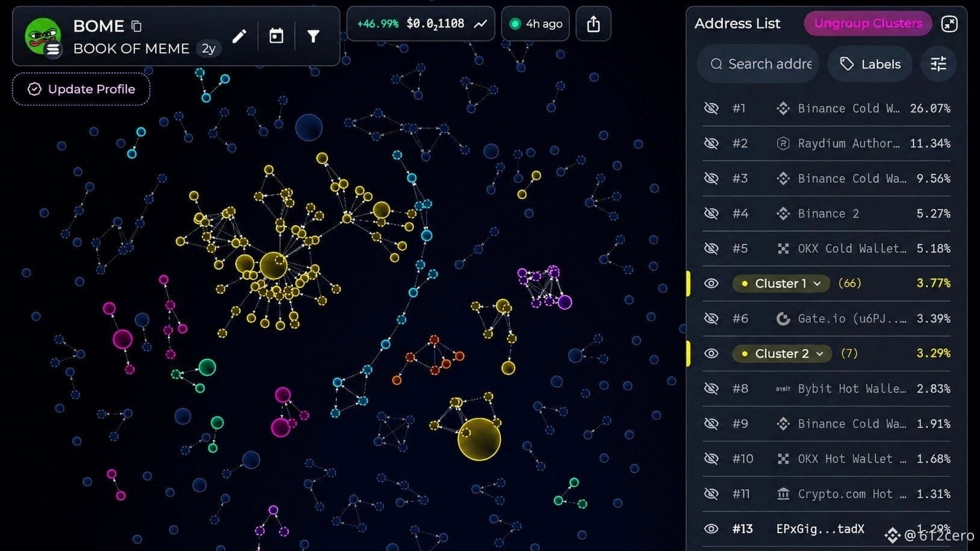Image resolution: width=980 pixels, height=551 pixels.
Task: Open the calendar date picker
Action: 276,36
